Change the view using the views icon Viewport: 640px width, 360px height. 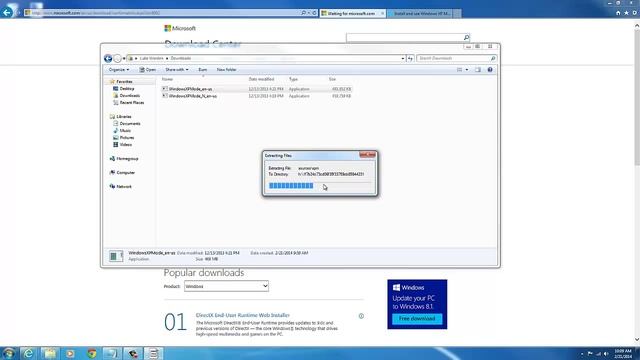click(x=460, y=70)
